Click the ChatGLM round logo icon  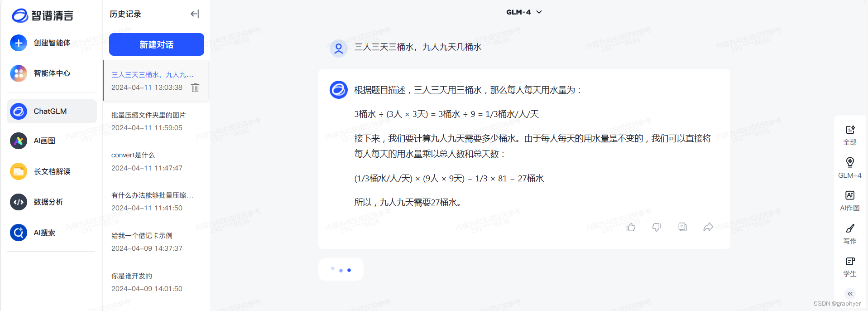coord(19,111)
